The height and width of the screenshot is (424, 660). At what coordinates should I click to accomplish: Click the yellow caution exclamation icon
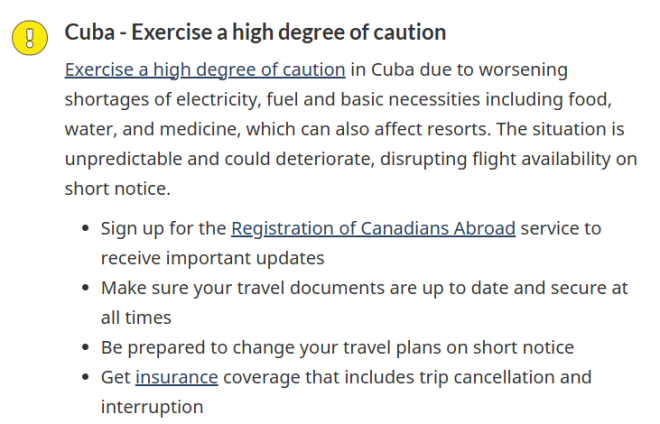tap(31, 36)
